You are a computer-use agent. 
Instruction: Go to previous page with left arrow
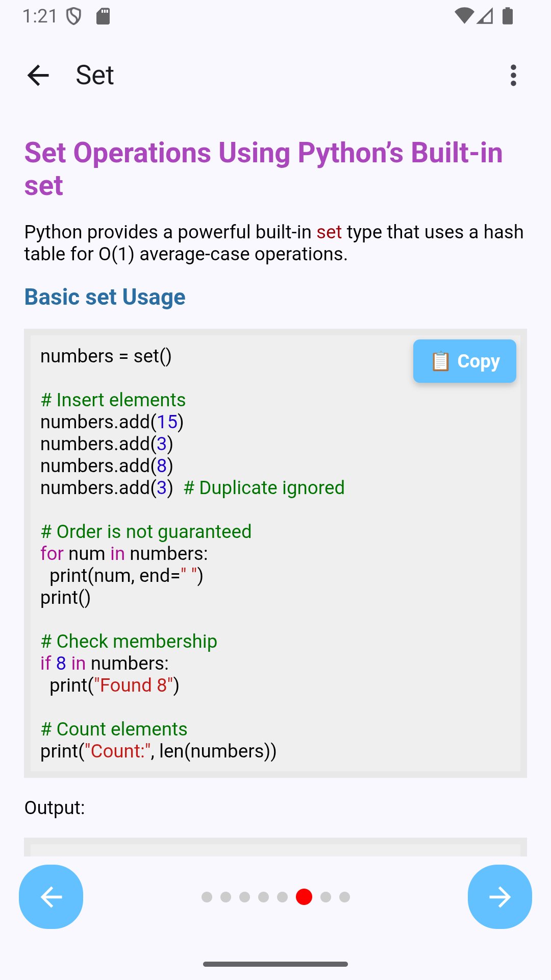[51, 897]
